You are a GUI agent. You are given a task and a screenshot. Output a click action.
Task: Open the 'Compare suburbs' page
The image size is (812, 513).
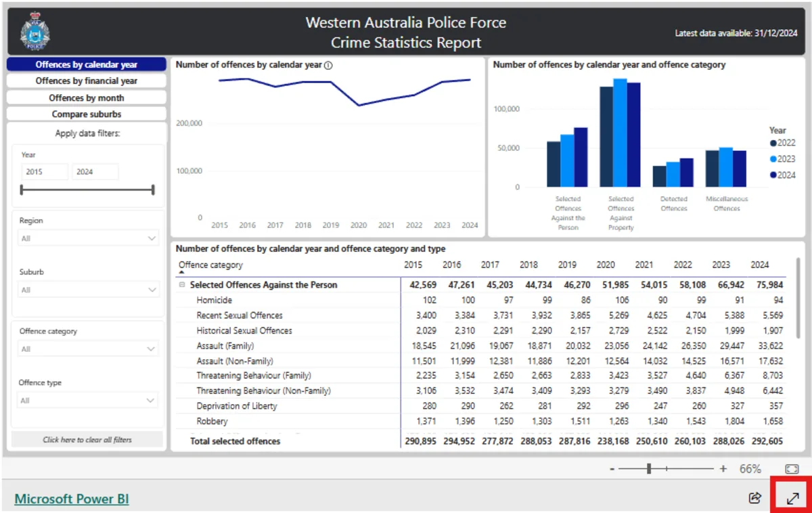coord(86,113)
